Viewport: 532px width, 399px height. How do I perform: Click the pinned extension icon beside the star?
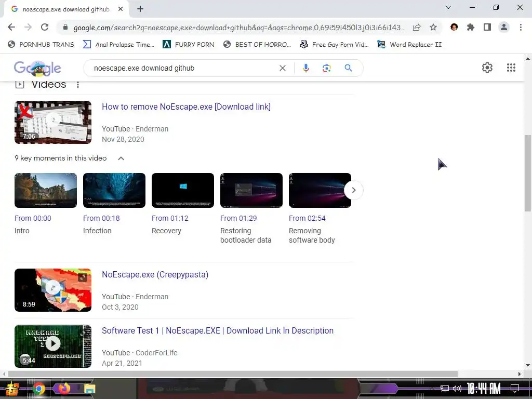point(454,27)
